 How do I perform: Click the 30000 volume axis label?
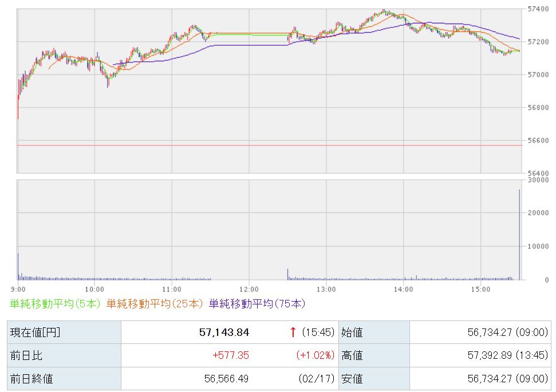click(x=538, y=180)
